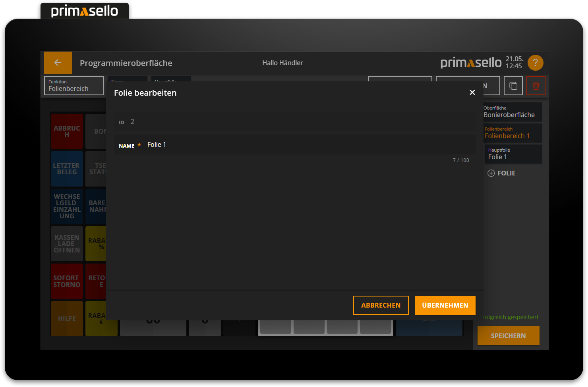This screenshot has width=588, height=387.
Task: Click the duplicate icon in the toolbar
Action: click(513, 86)
